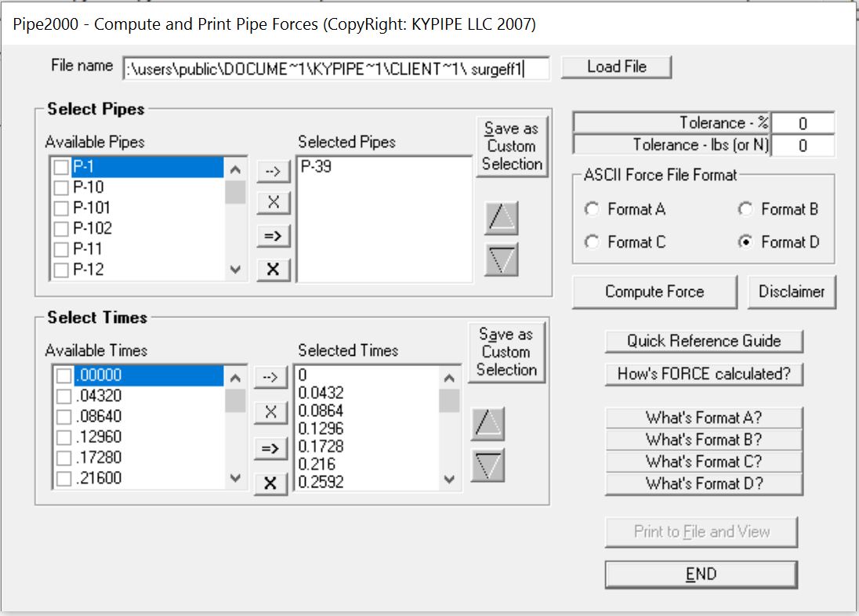Check the P-1 pipe checkbox

[61, 167]
